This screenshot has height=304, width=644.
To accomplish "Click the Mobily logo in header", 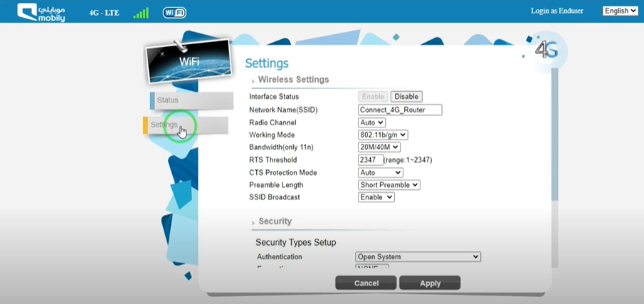I will point(41,12).
